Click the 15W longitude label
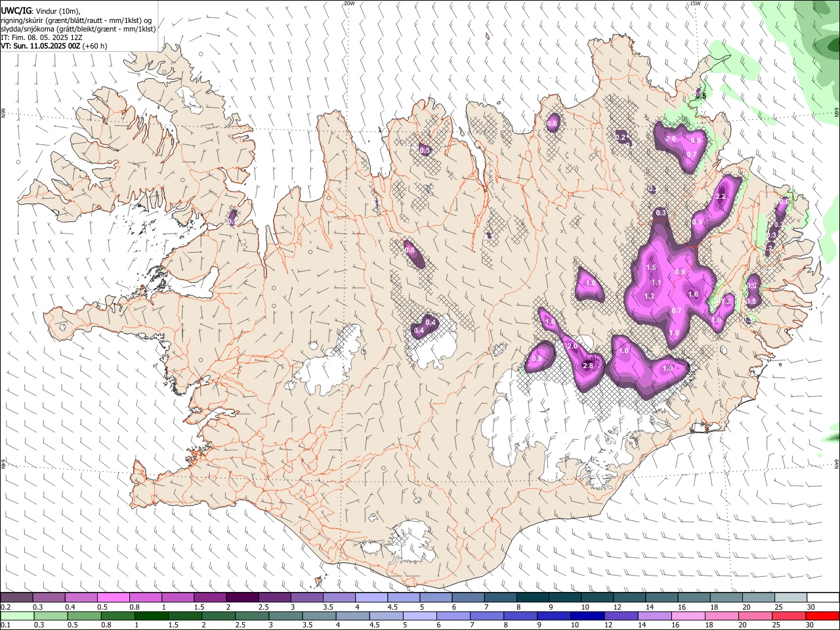Image resolution: width=840 pixels, height=630 pixels. (x=695, y=3)
